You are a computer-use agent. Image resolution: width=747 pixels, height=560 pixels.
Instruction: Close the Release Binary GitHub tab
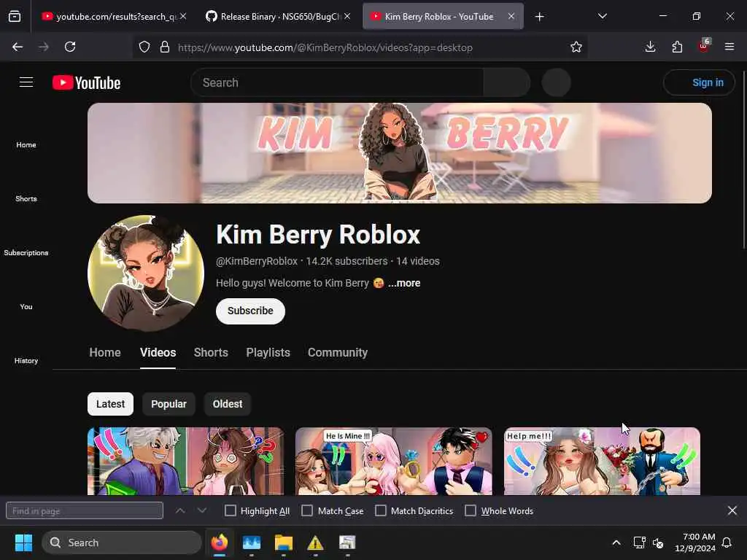(x=347, y=16)
